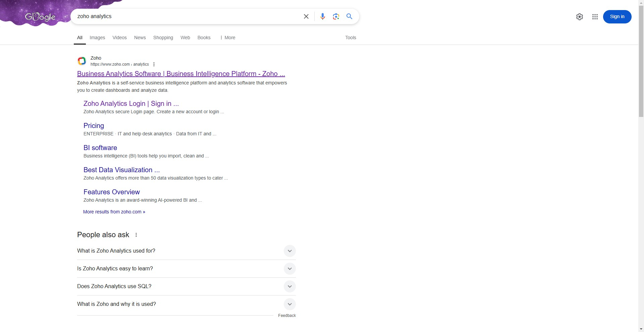Click the Feedback link under questions

pos(287,316)
